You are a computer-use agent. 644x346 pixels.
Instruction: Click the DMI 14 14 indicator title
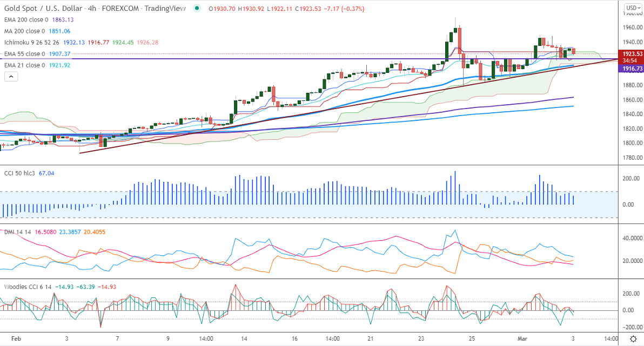(18, 232)
